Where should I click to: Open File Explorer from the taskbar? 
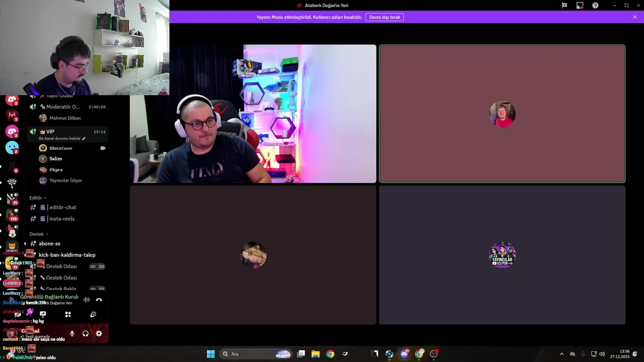315,354
